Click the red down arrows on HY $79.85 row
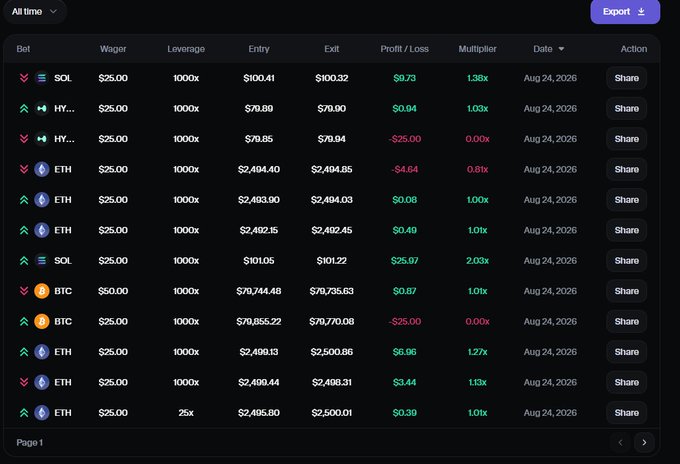This screenshot has height=464, width=680. pos(24,139)
